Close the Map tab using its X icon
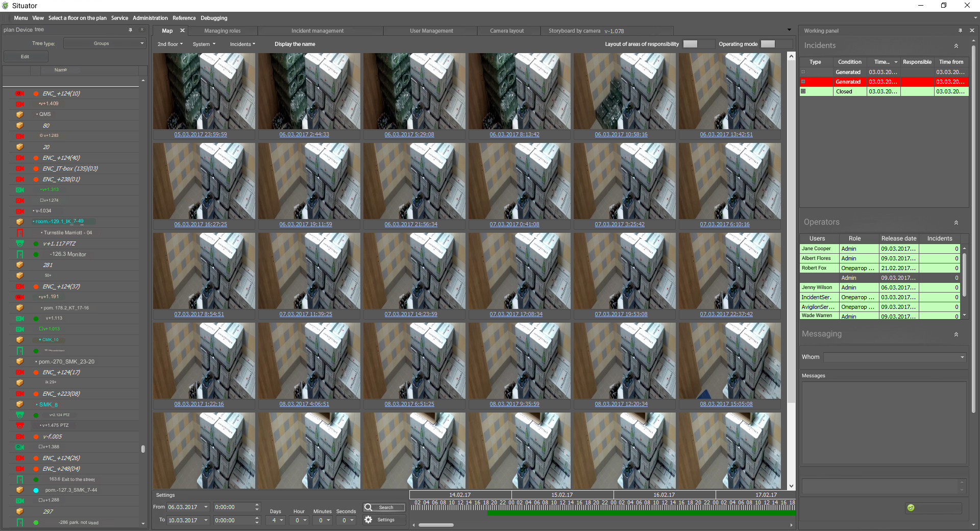This screenshot has width=980, height=531. point(182,31)
